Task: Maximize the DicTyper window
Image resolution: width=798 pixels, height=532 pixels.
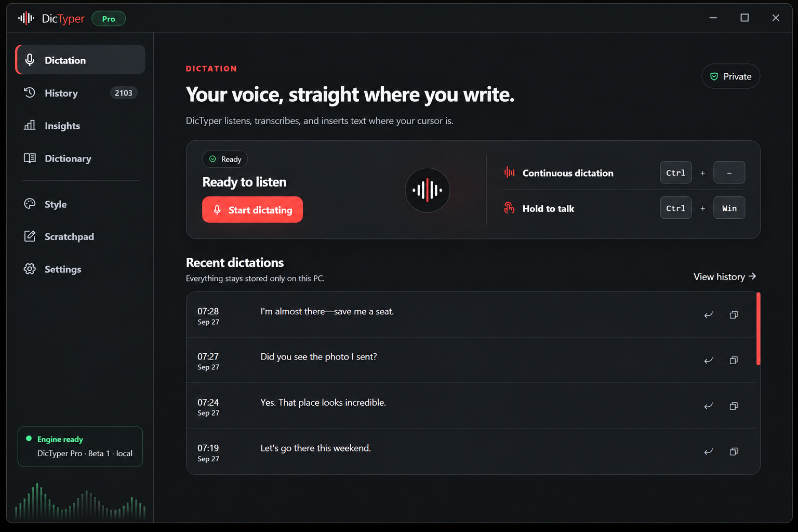Action: [x=744, y=18]
